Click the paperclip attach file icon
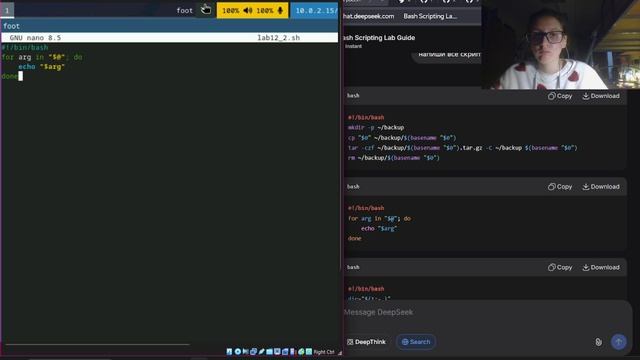 tap(598, 342)
